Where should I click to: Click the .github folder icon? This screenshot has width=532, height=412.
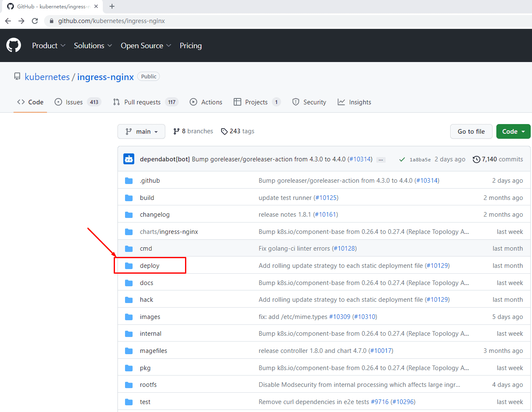pos(129,181)
